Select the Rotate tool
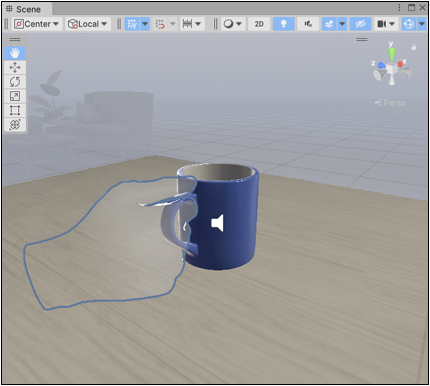Screen dimensions: 430x386 click(15, 82)
